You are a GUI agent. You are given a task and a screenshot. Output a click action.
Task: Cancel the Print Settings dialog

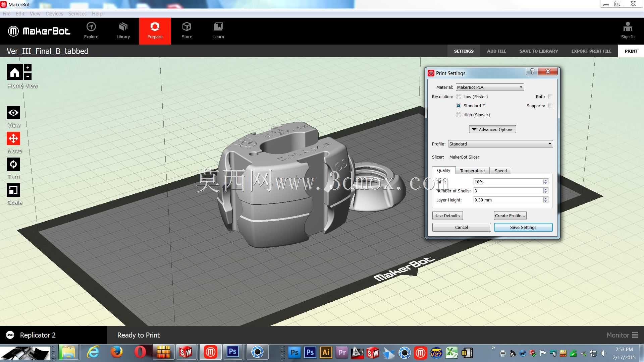462,227
